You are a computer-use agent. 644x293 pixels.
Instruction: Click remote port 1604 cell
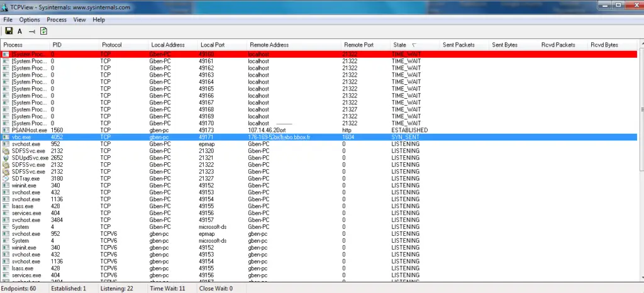[x=348, y=137]
